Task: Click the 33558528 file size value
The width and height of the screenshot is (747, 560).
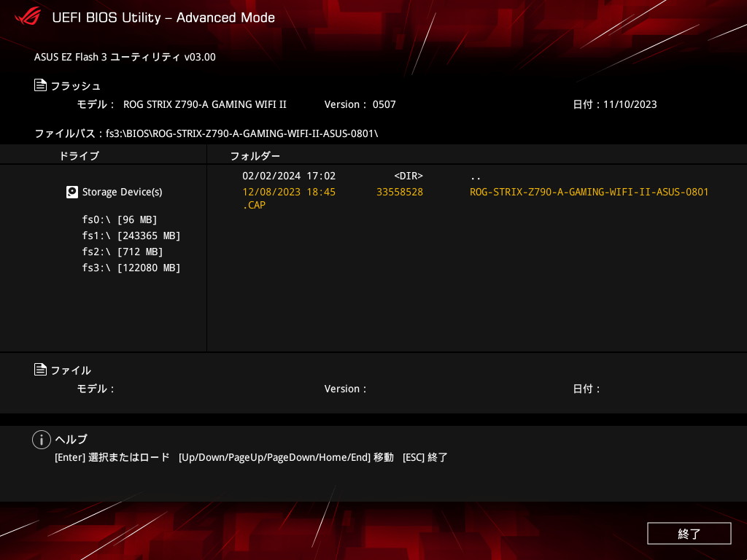Action: pos(400,192)
